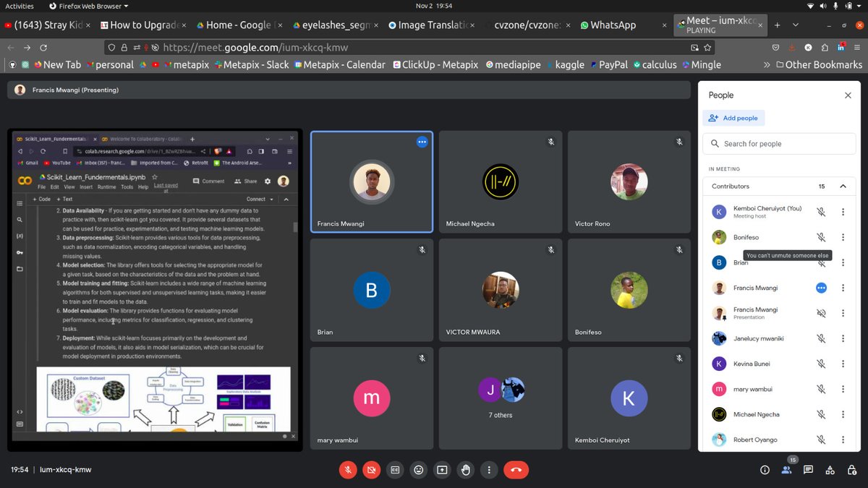The width and height of the screenshot is (868, 488).
Task: Click the microphone permission icon in address bar
Action: tap(145, 48)
